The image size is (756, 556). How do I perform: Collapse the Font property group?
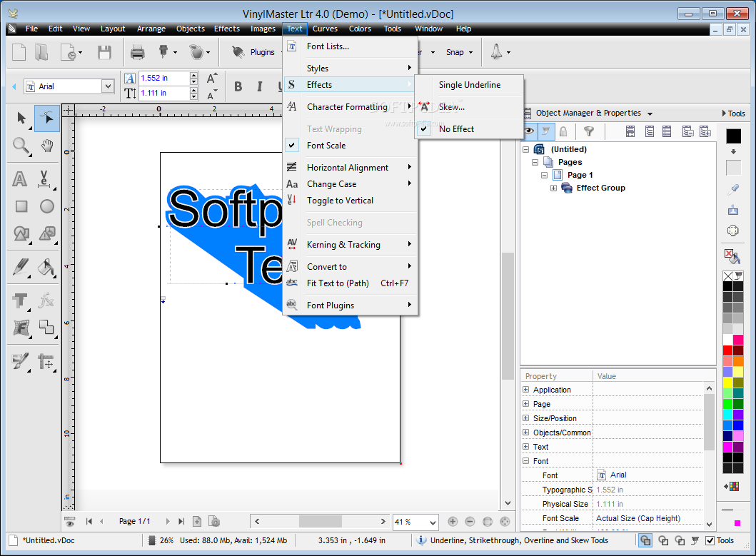pos(525,461)
